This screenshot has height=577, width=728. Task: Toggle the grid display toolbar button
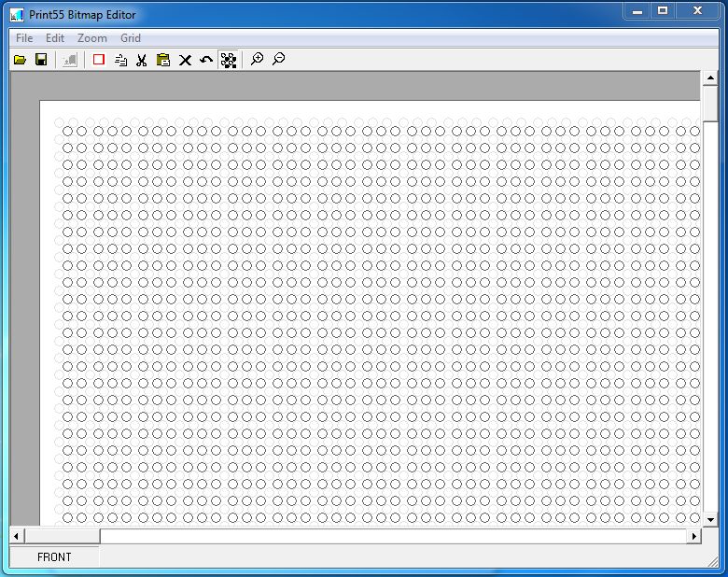pos(229,60)
